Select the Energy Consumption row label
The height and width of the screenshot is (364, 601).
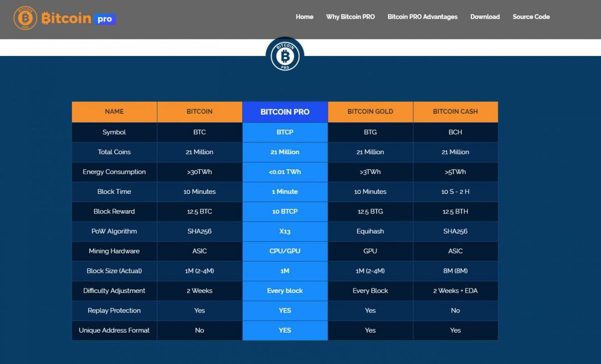coord(114,172)
